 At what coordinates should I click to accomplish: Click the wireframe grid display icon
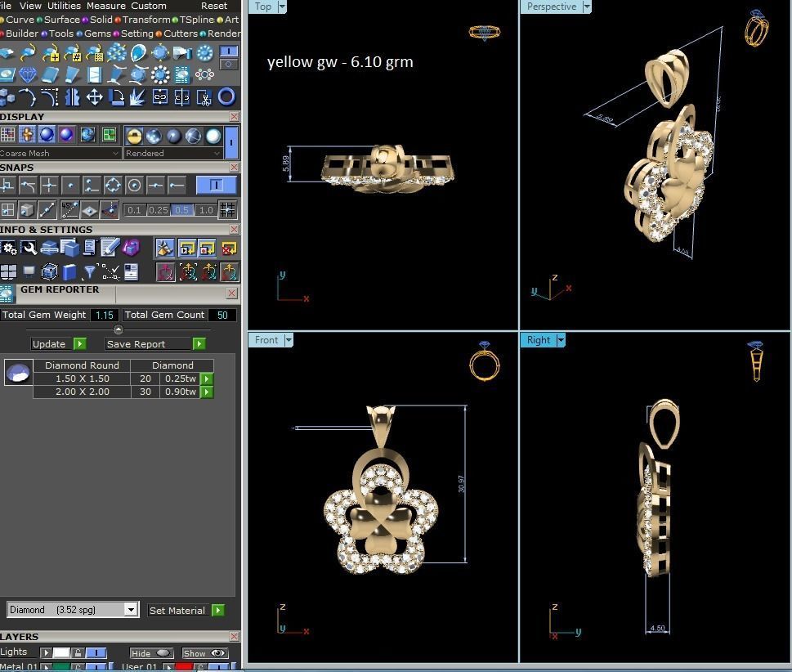[7, 134]
